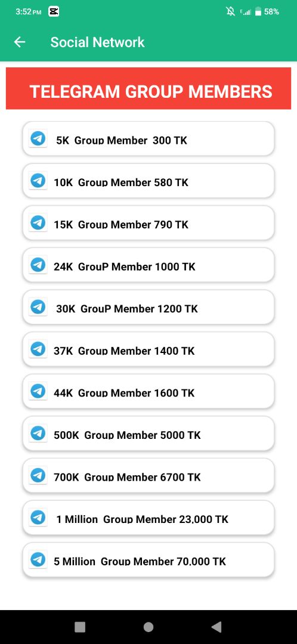Image resolution: width=297 pixels, height=644 pixels.
Task: Tap Telegram icon beside 24K GrouP Member
Action: [38, 265]
